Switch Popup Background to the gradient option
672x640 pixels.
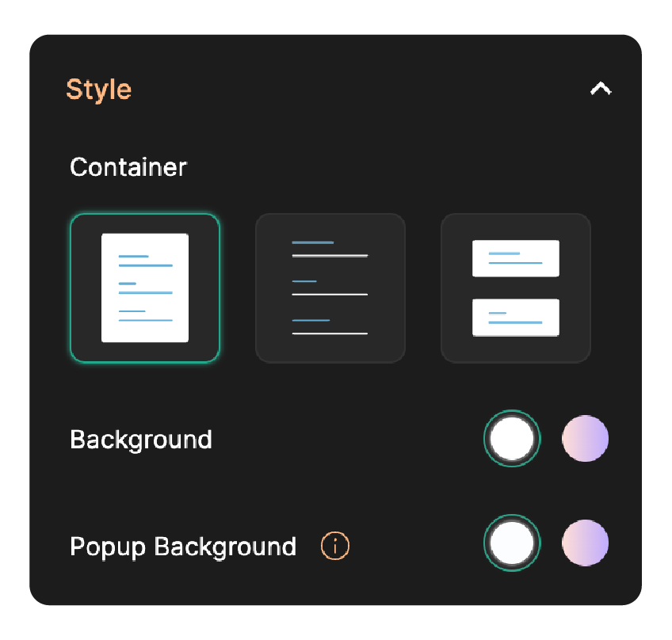click(585, 544)
